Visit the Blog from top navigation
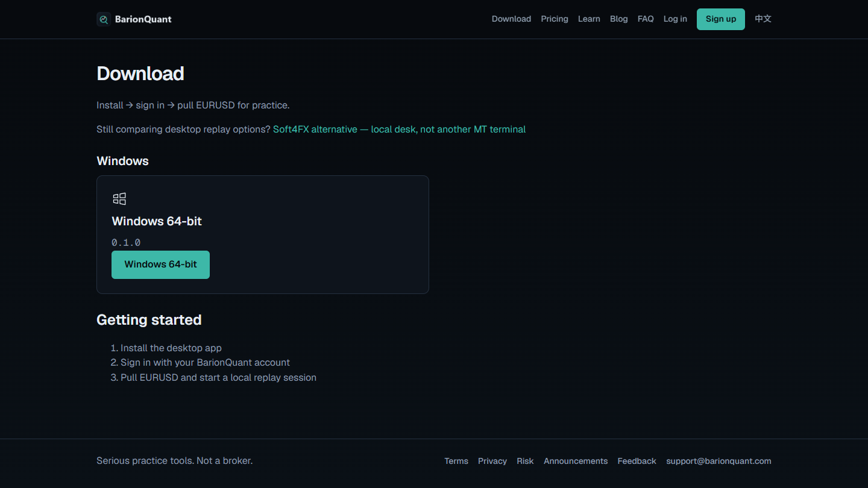 click(x=619, y=19)
